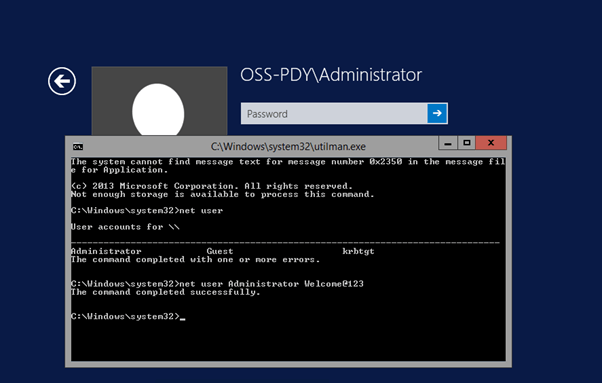This screenshot has height=383, width=602.
Task: Click the 'system cannot find message text' line
Action: click(x=288, y=166)
